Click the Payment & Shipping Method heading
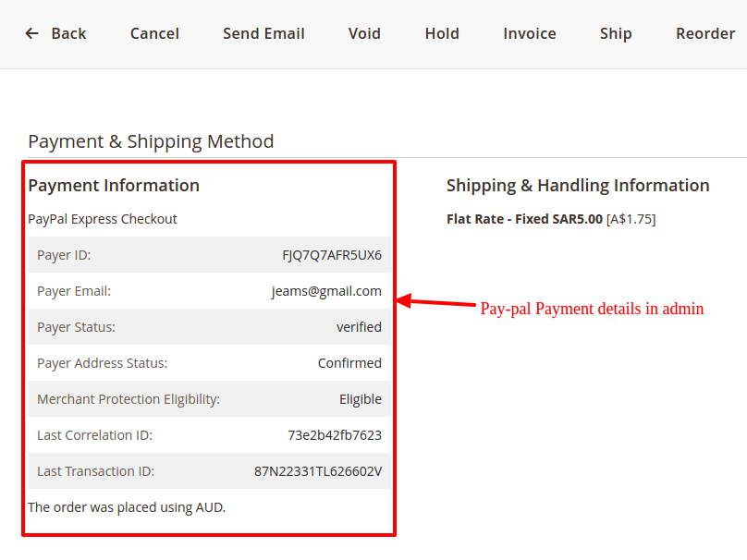 coord(151,141)
